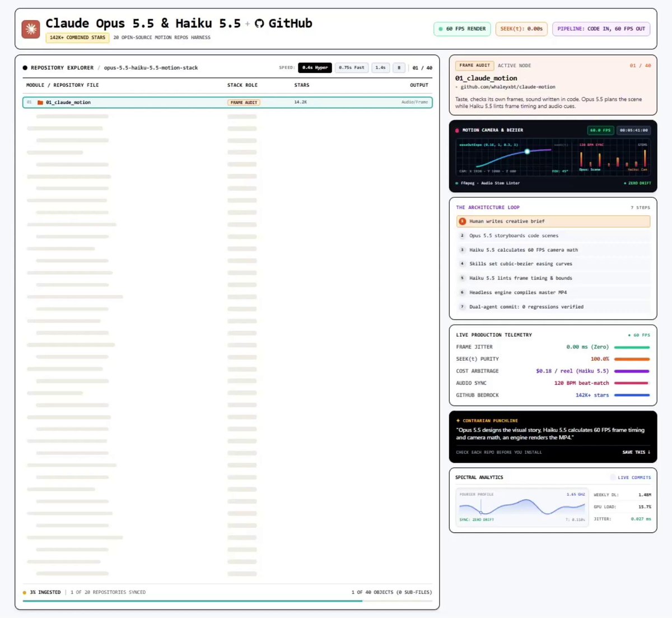672x618 pixels.
Task: Click the Save This link
Action: [x=636, y=452]
